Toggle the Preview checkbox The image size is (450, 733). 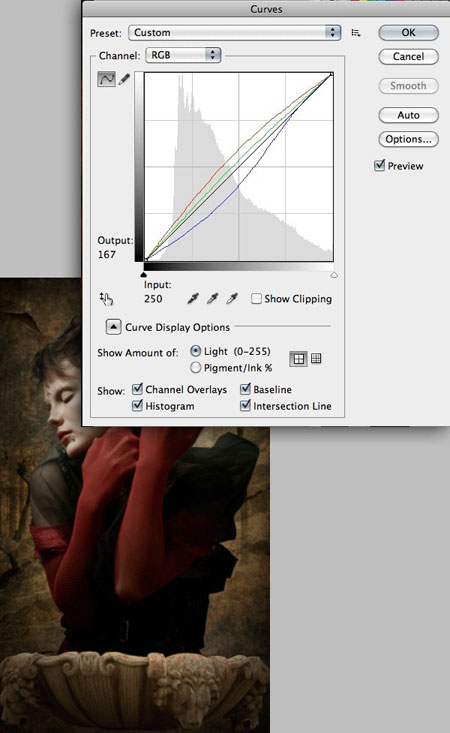point(379,165)
